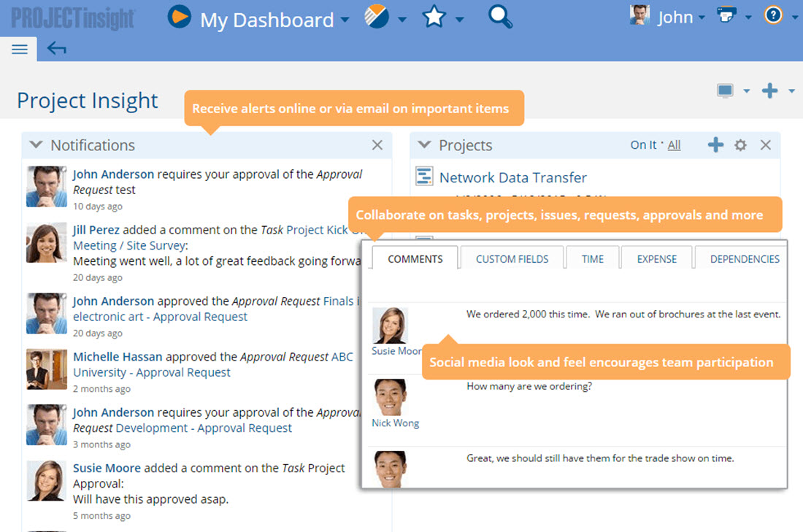Click Nick Wong's photo above his name
Image resolution: width=803 pixels, height=532 pixels.
390,397
